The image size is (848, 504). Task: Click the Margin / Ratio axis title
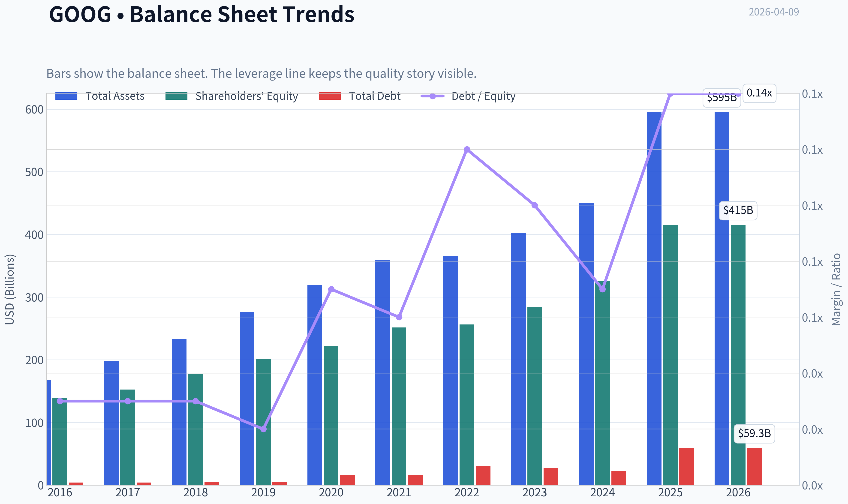click(836, 289)
